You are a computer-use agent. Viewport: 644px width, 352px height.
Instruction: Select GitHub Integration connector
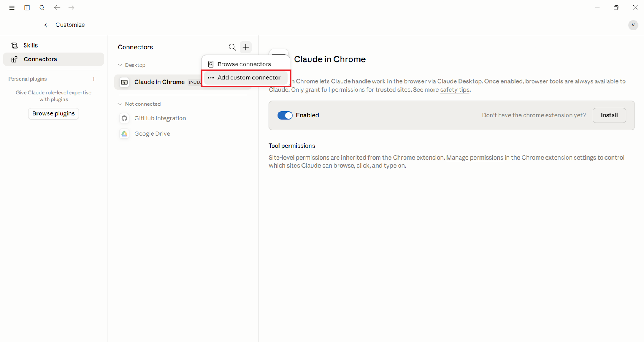coord(183,118)
